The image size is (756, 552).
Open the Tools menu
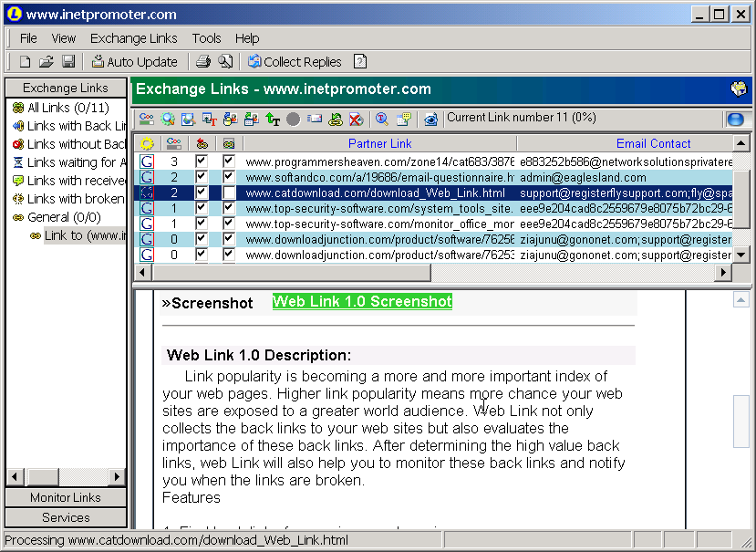coord(206,38)
